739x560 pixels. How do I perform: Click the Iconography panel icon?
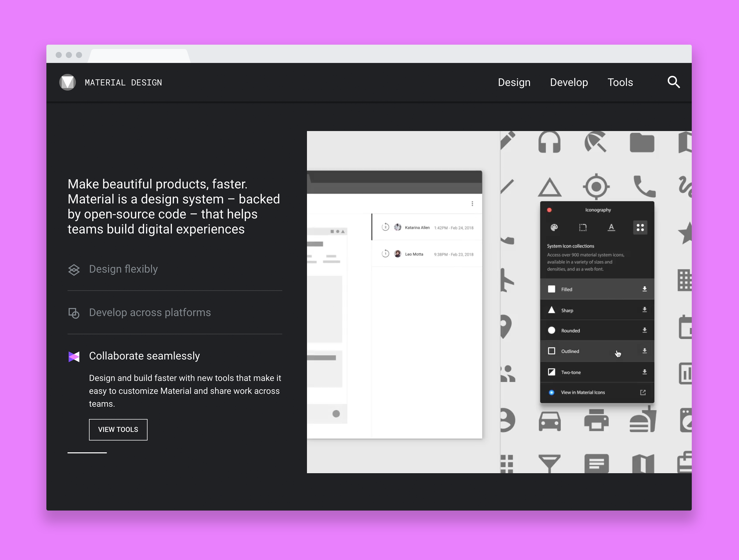(640, 227)
